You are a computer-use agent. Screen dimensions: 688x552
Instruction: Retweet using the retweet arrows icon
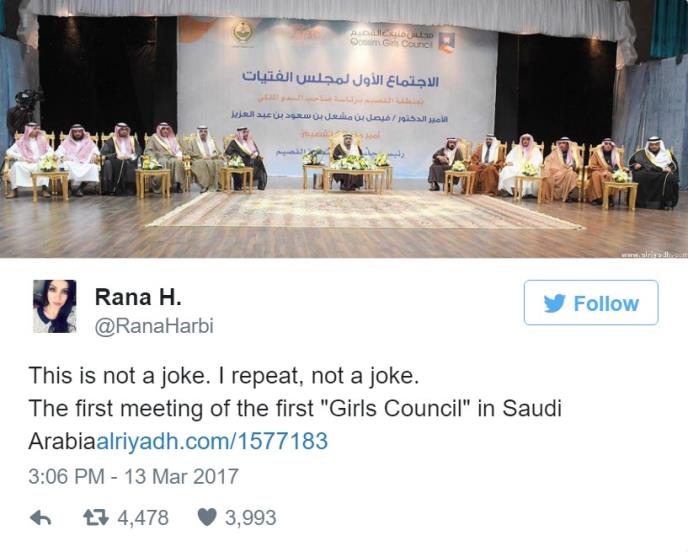(x=94, y=518)
